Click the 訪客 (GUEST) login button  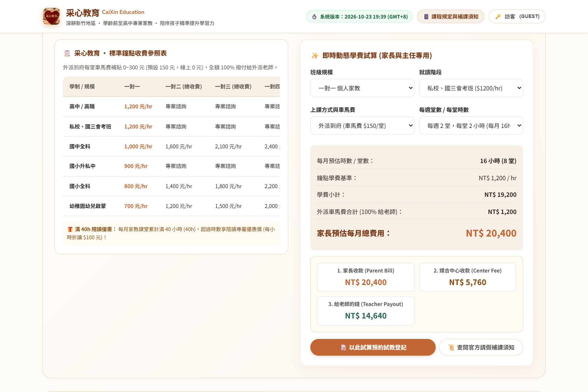(517, 16)
